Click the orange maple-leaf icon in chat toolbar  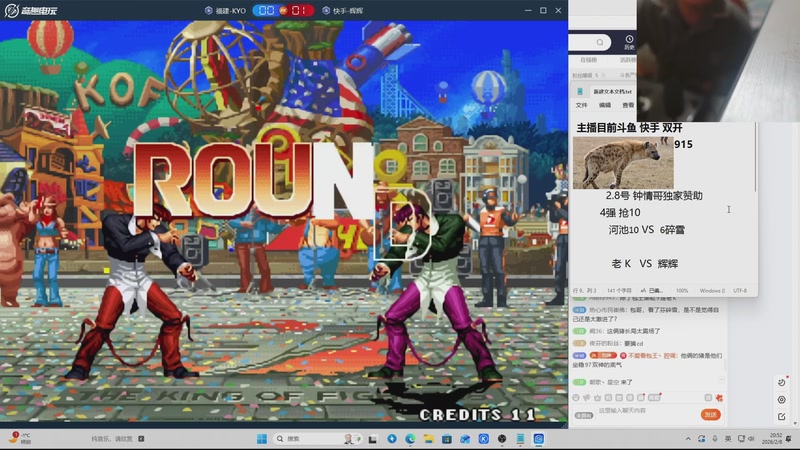[719, 397]
